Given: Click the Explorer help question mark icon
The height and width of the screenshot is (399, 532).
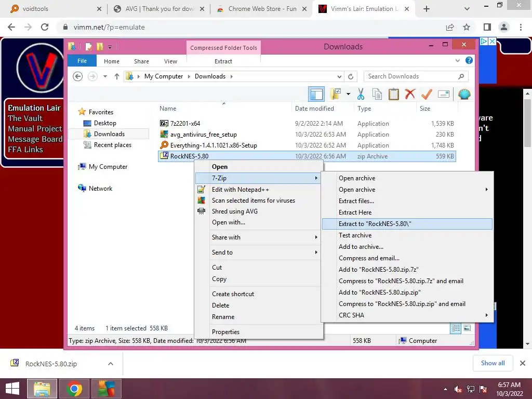Looking at the screenshot, I should tap(469, 60).
